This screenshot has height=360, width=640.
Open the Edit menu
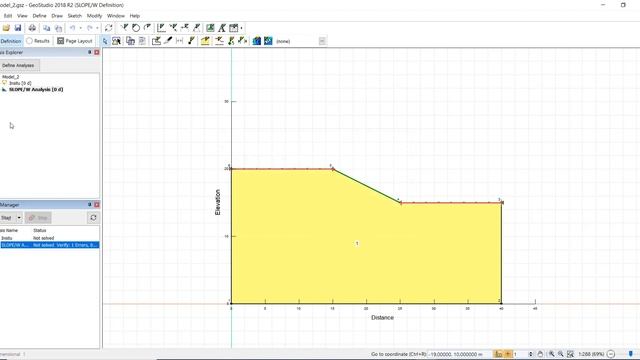tap(8, 16)
